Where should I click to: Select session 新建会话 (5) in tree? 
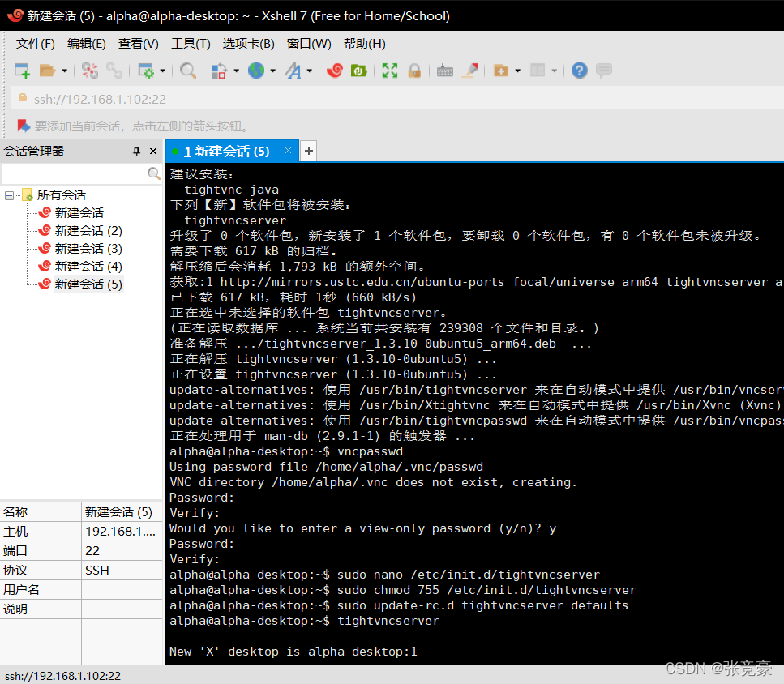coord(88,284)
